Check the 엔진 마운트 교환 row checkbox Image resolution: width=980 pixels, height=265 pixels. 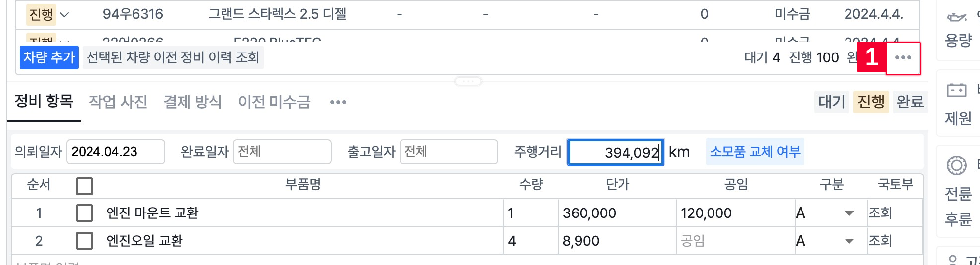tap(85, 213)
